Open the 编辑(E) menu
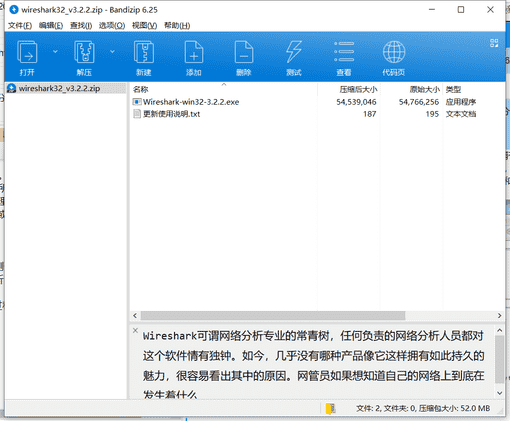The width and height of the screenshot is (510, 421). pos(51,25)
